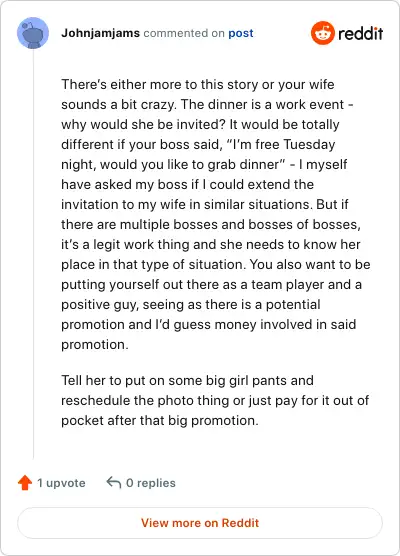The image size is (400, 556).
Task: Click the reddit wordmark text
Action: click(x=360, y=34)
